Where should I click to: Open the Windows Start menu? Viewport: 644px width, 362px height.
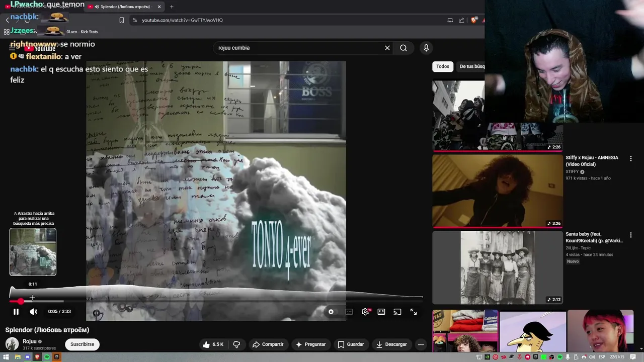(x=6, y=357)
